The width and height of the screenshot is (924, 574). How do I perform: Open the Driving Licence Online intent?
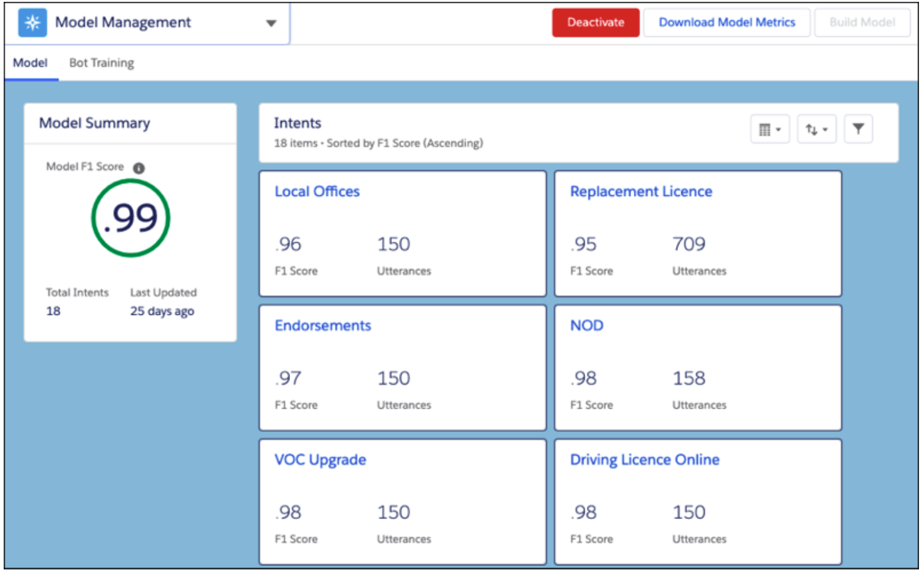[644, 460]
